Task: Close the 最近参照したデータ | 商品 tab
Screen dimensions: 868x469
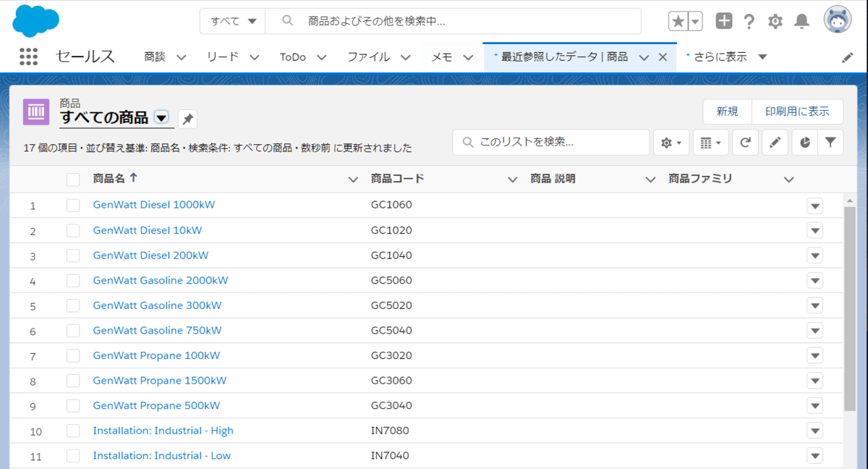Action: pos(662,56)
